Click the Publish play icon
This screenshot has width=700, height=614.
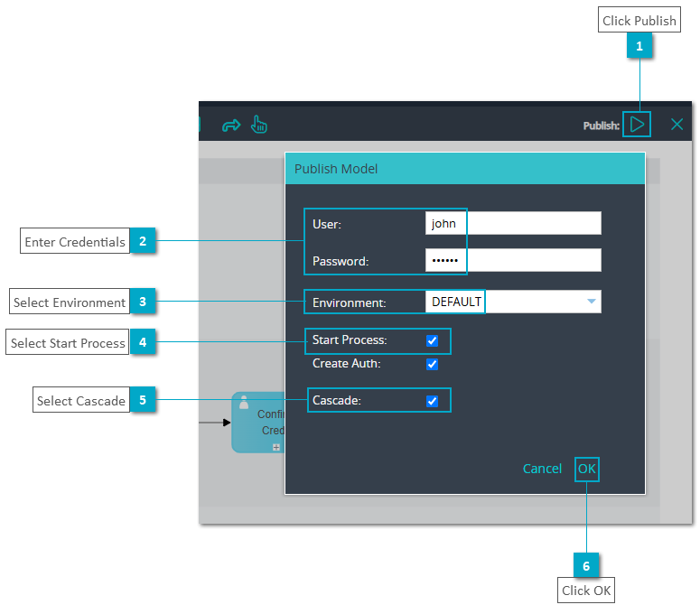click(x=637, y=124)
